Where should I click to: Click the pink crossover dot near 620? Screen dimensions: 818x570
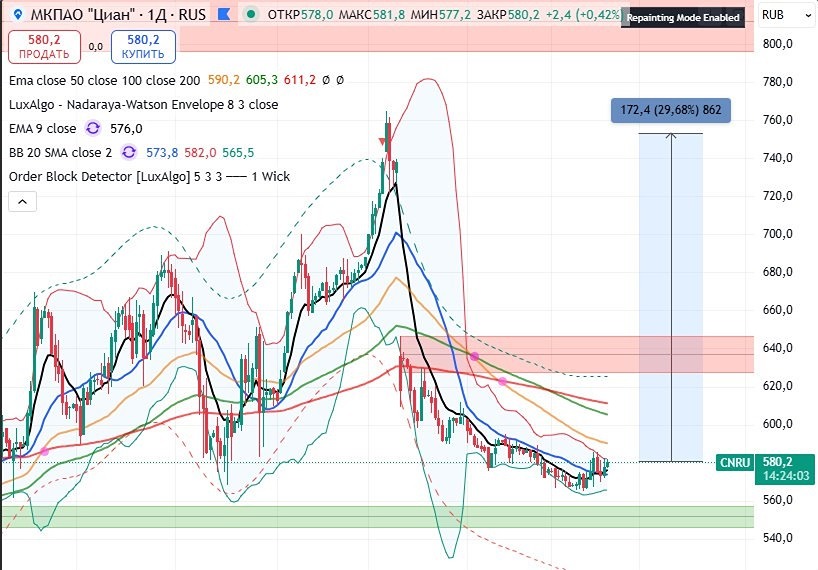[x=502, y=382]
